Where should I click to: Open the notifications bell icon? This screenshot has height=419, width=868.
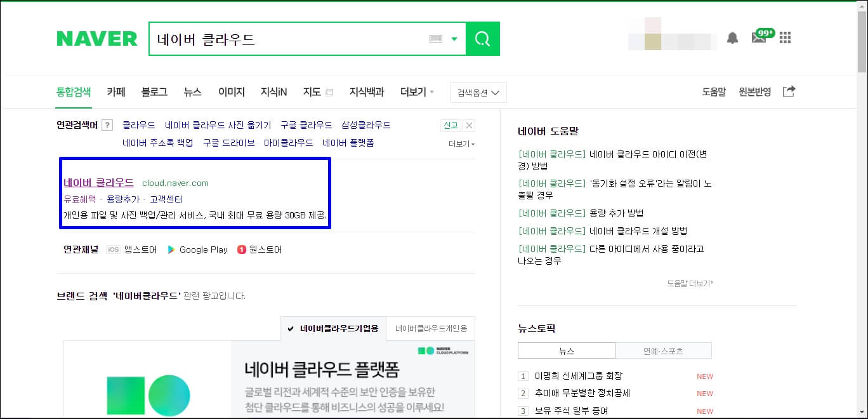tap(733, 38)
